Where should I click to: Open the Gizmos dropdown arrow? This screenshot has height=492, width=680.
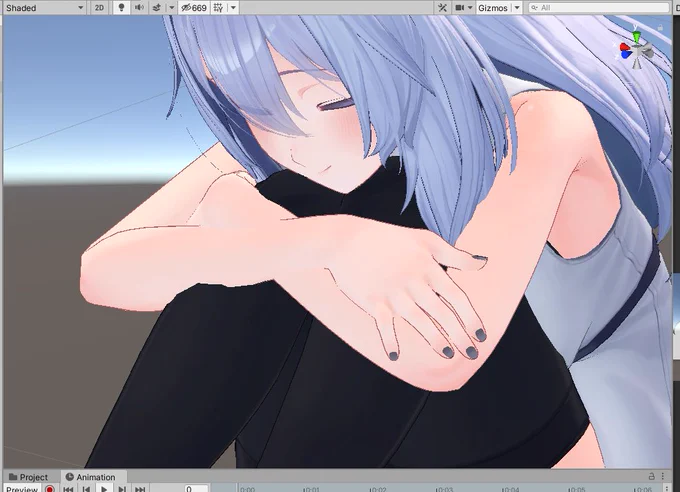[x=517, y=8]
